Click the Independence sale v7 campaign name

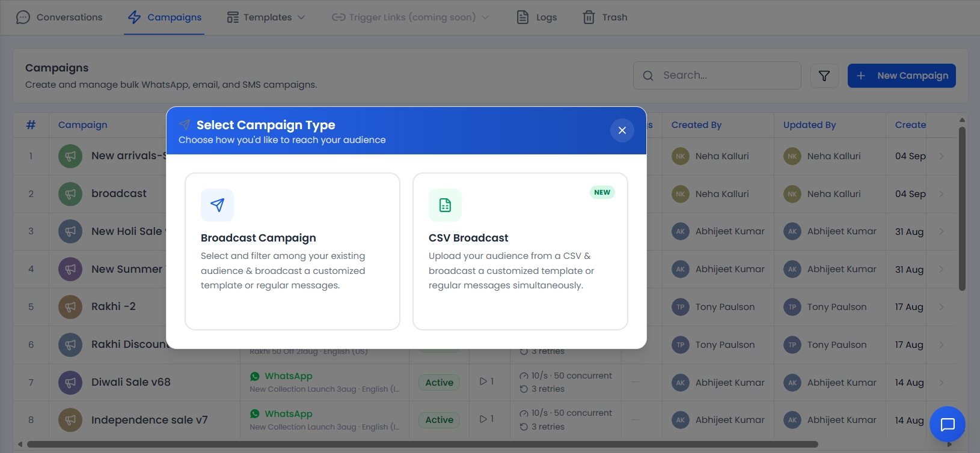coord(150,420)
